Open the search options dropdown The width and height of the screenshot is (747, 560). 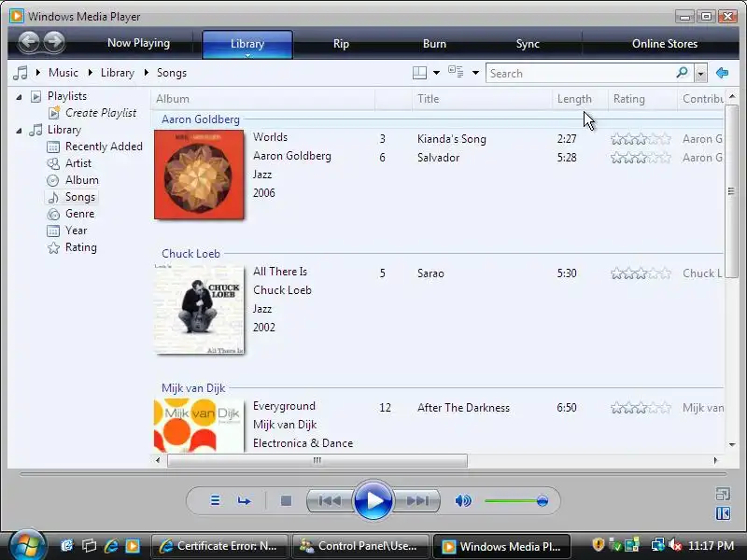(x=700, y=74)
